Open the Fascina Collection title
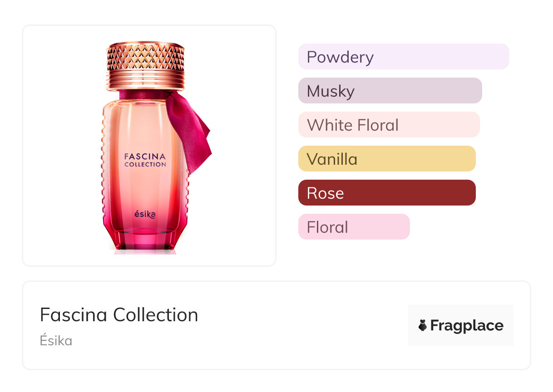This screenshot has height=392, width=553. [x=119, y=314]
